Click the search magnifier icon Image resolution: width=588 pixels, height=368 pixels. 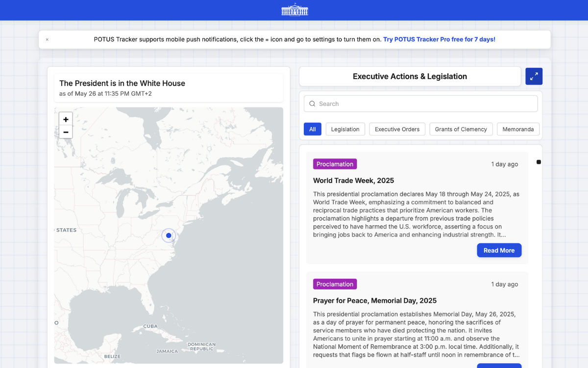(x=312, y=104)
